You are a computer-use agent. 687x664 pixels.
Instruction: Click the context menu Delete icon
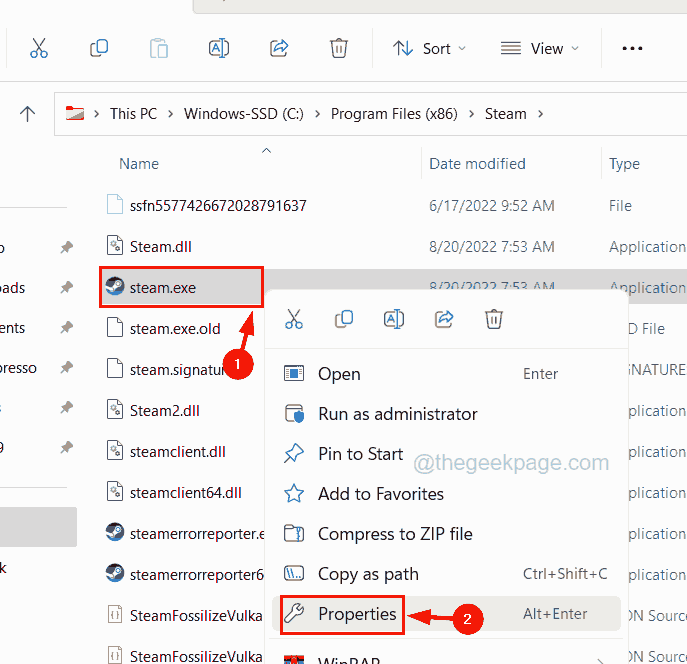coord(494,319)
